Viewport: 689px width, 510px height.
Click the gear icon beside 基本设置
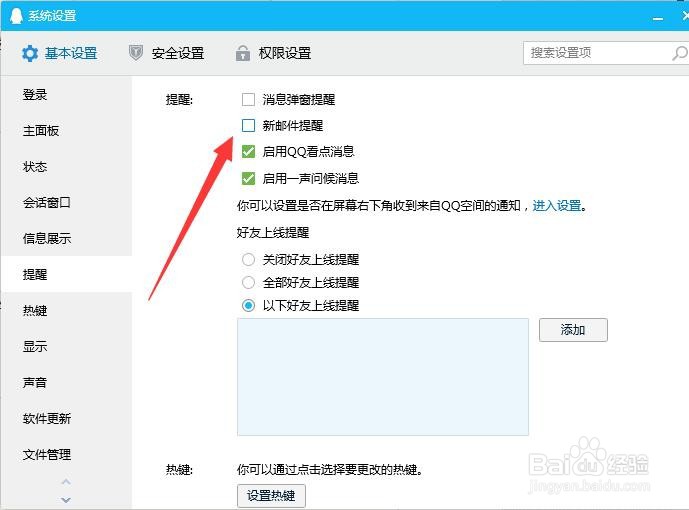point(30,54)
